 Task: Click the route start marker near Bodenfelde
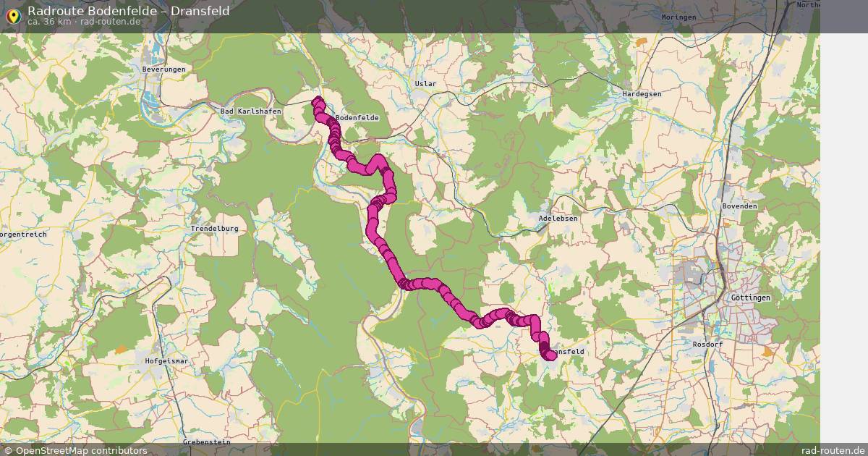coord(318,102)
